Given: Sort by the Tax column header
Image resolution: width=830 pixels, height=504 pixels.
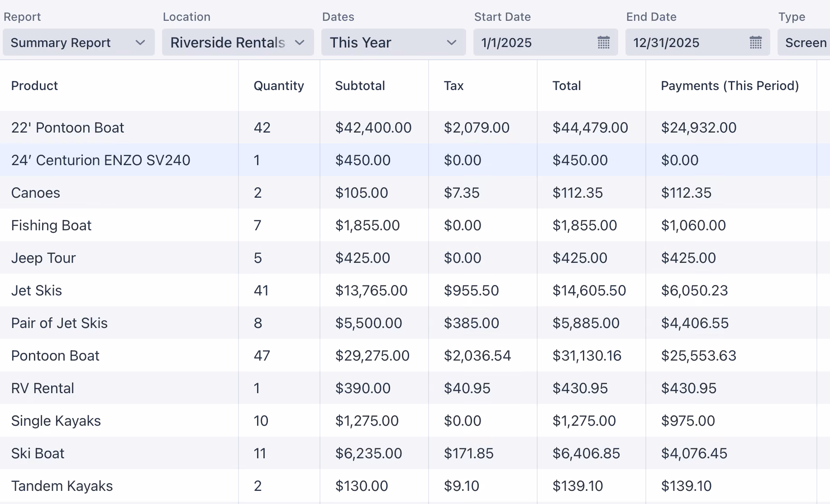Looking at the screenshot, I should pos(453,86).
